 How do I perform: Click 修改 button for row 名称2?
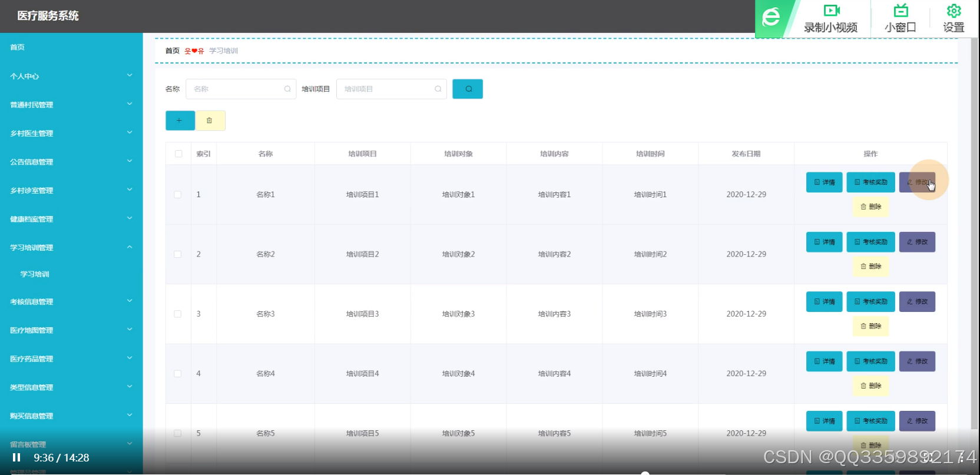917,242
